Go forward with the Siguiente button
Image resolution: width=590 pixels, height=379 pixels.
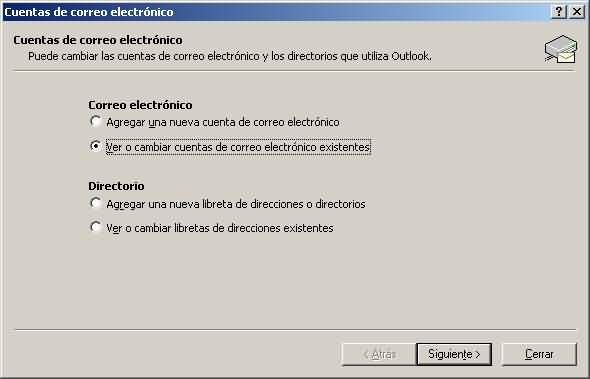tap(454, 354)
